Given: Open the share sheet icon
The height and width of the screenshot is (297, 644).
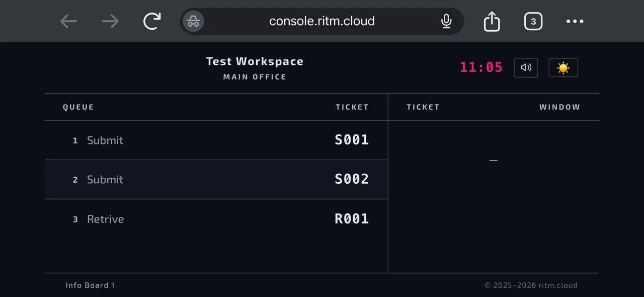Looking at the screenshot, I should 492,21.
